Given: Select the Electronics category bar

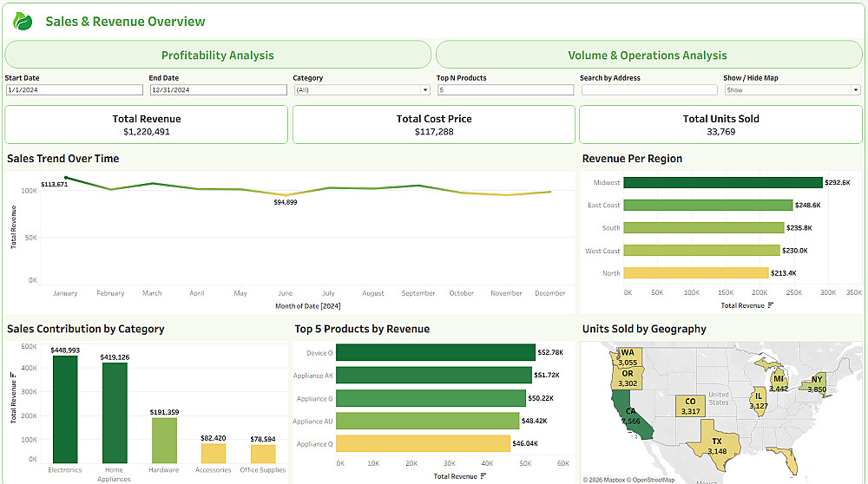Looking at the screenshot, I should (65, 409).
